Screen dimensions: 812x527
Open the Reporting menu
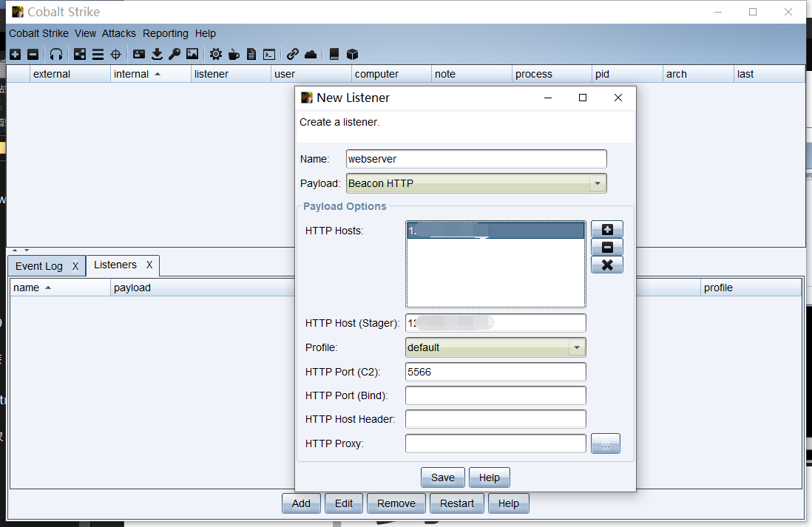(166, 33)
